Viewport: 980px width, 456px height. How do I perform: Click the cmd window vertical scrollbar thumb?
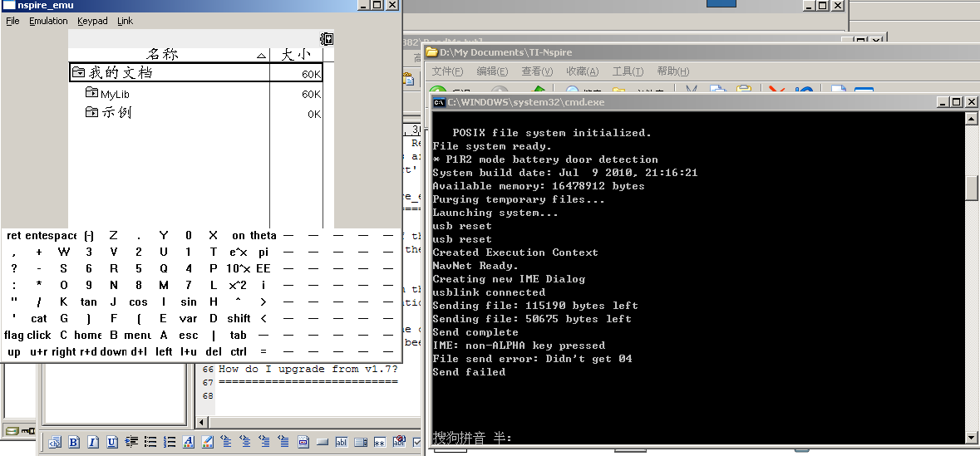(971, 188)
